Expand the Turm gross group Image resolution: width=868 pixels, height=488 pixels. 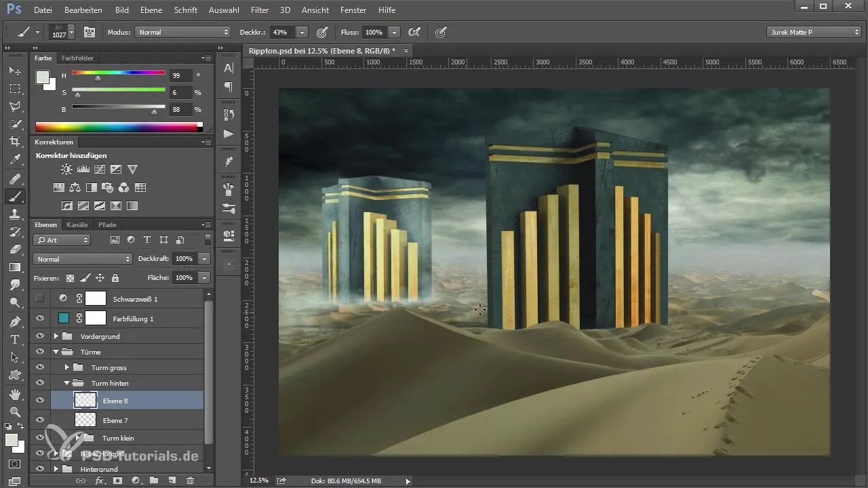(x=67, y=367)
